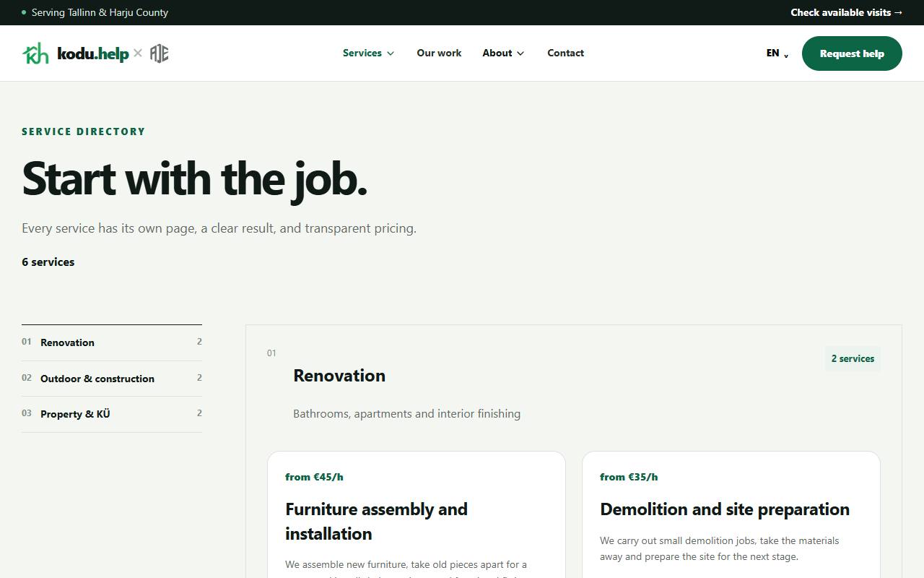Expand the Services menu chevron
The height and width of the screenshot is (578, 924).
[x=391, y=53]
